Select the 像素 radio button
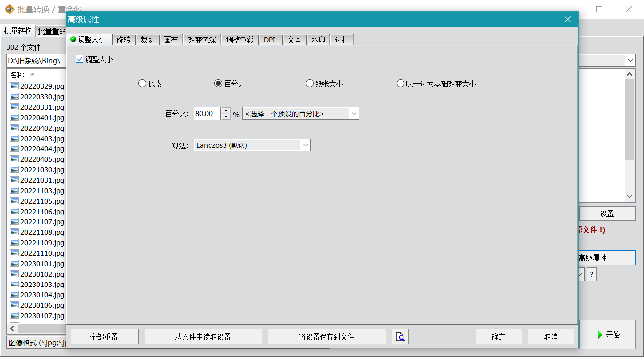Viewport: 644px width, 357px height. (142, 84)
